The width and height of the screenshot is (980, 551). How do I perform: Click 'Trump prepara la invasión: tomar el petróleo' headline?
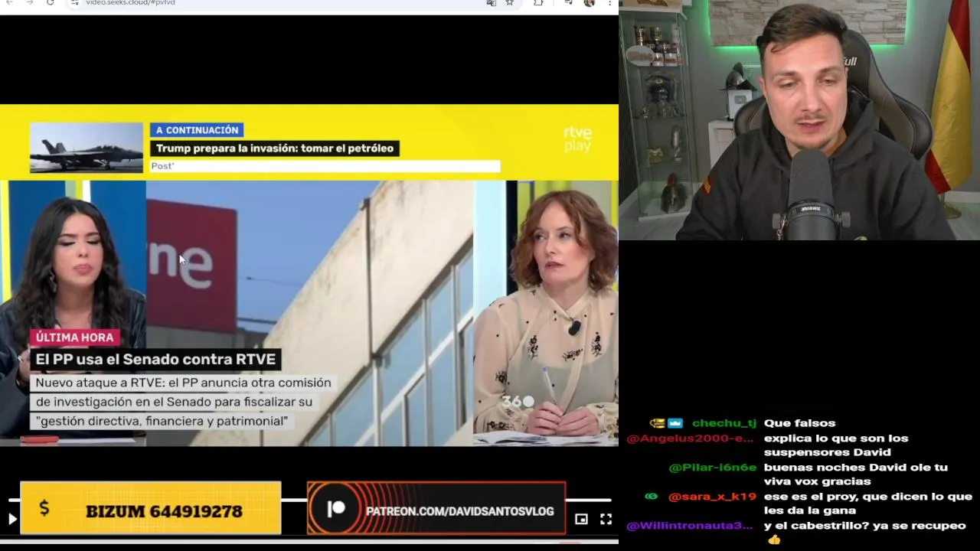(x=275, y=148)
